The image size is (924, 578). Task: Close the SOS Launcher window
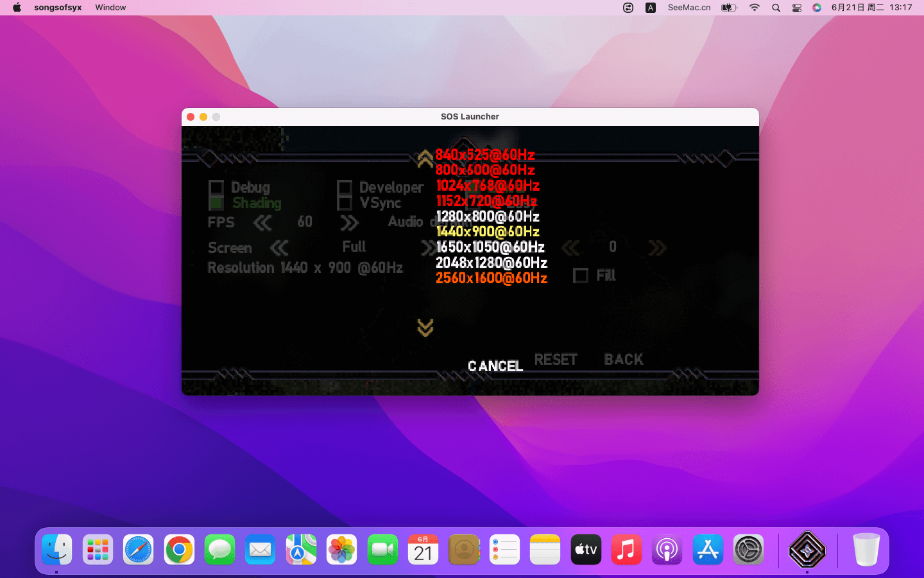(191, 117)
